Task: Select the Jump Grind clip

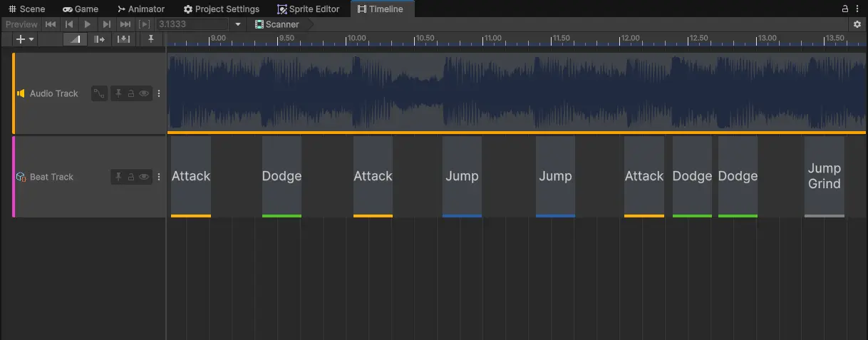Action: (825, 177)
